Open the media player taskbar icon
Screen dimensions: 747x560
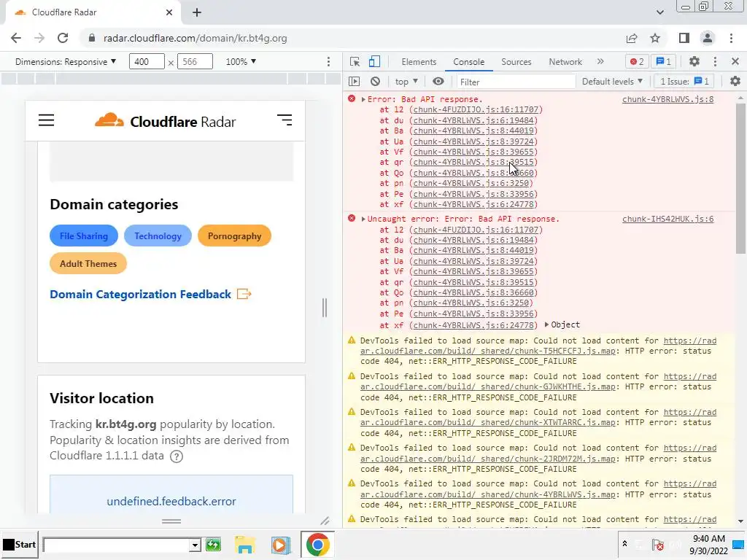280,545
